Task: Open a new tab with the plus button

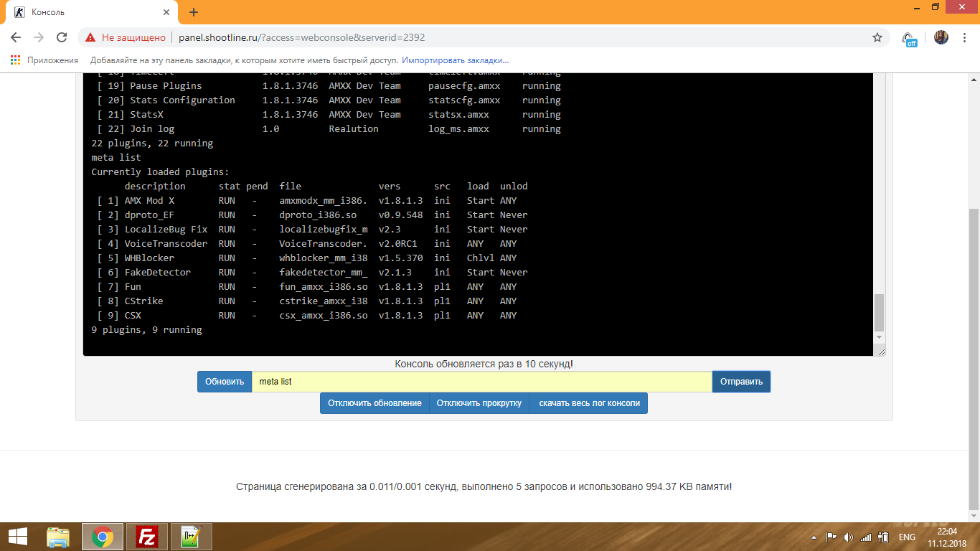Action: point(194,12)
